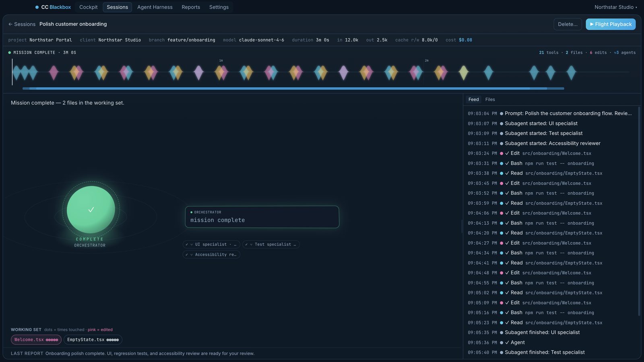The image size is (644, 362).
Task: Click the cost value $0.08
Action: [465, 40]
